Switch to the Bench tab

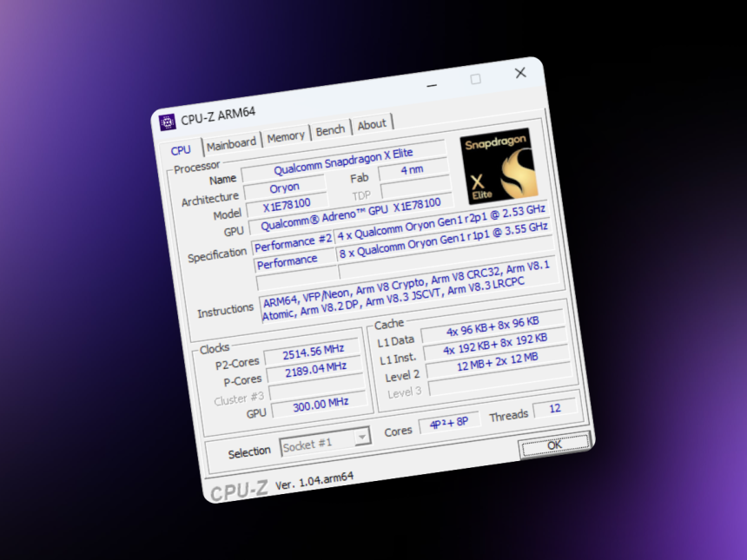point(330,130)
